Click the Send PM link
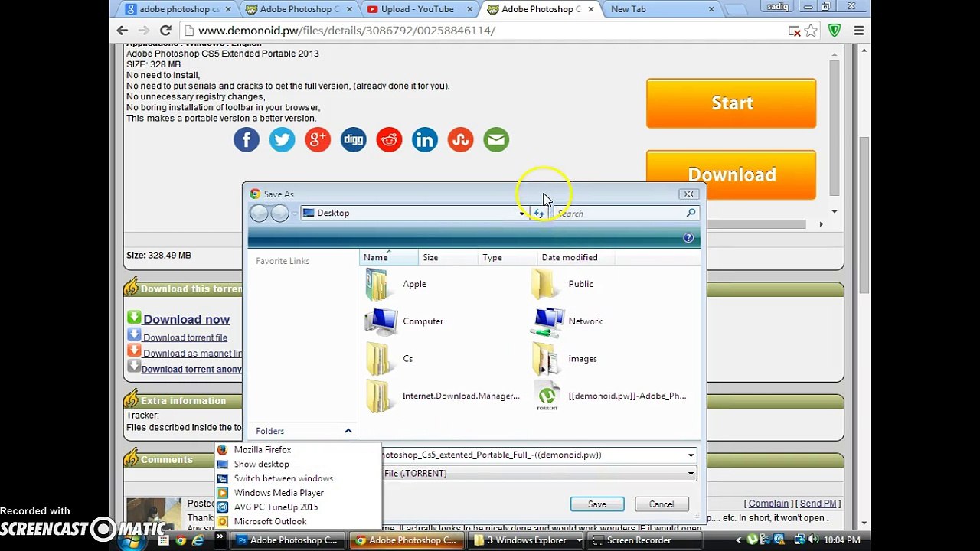 818,504
